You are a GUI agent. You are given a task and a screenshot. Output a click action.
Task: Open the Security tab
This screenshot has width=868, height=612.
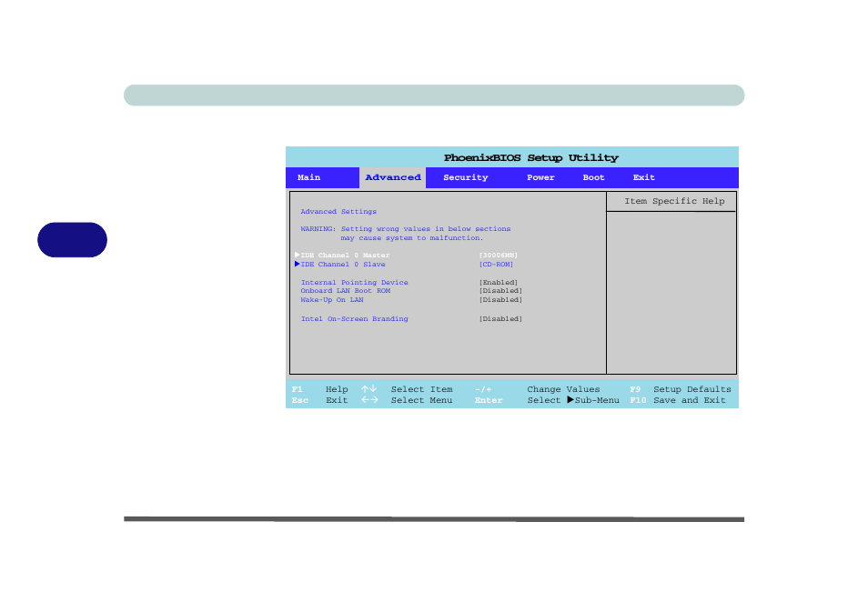[x=466, y=177]
